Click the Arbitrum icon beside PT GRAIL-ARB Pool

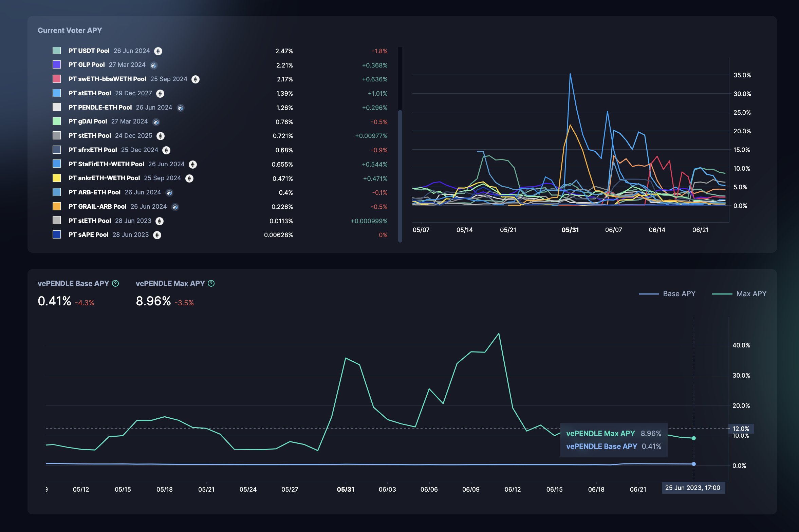click(175, 207)
